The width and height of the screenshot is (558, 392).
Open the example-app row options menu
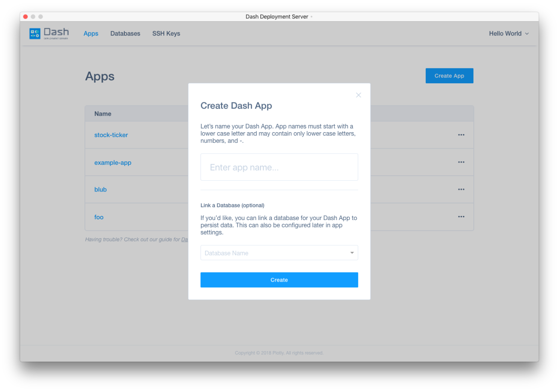461,162
